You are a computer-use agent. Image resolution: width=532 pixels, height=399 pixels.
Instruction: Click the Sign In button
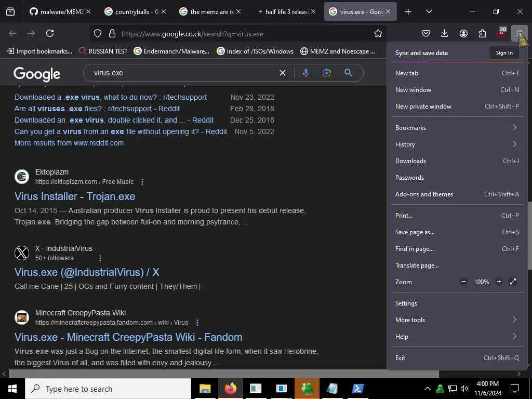[504, 52]
